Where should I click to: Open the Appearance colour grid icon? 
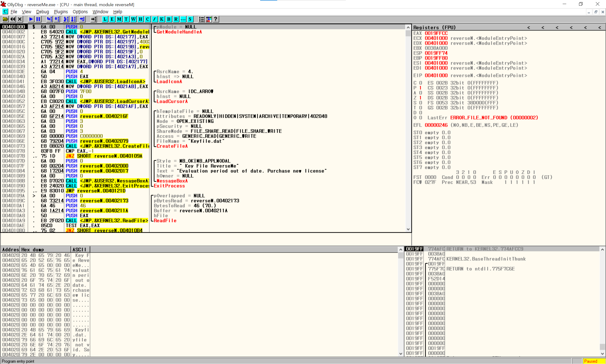coord(209,19)
